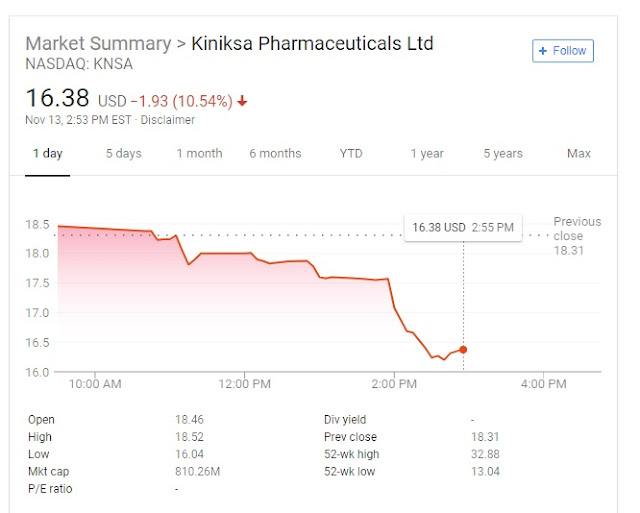The width and height of the screenshot is (640, 513).
Task: Show the 1 year chart
Action: (x=427, y=154)
